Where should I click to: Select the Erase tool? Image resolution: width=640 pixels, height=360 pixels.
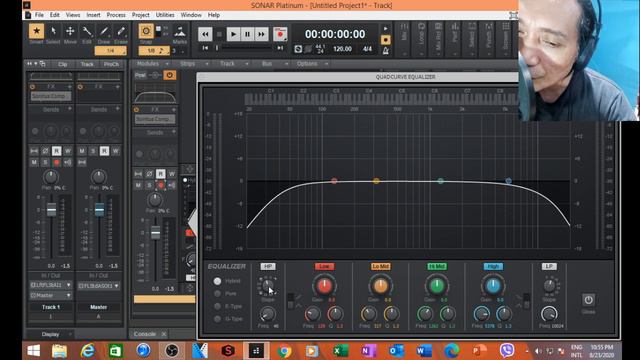coord(121,31)
